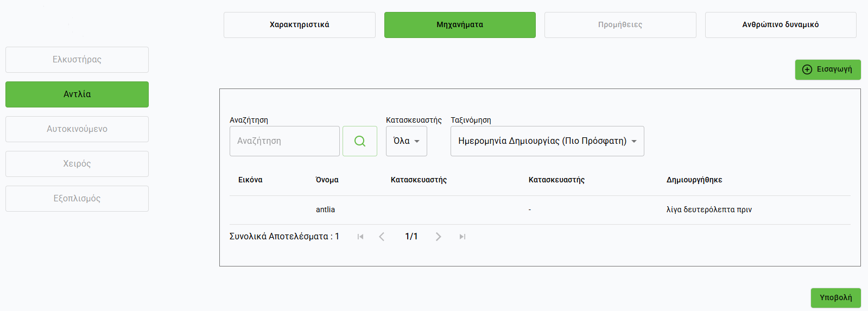Go to previous page arrow
This screenshot has height=311, width=868.
tap(382, 237)
